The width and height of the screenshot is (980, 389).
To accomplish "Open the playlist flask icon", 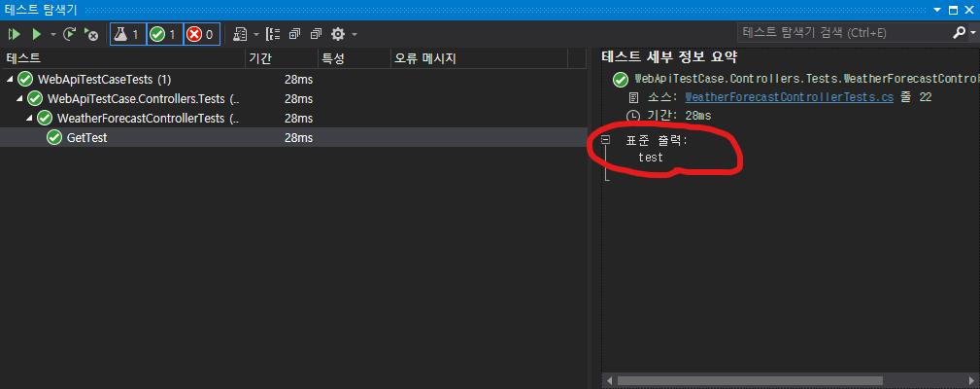I will 240,34.
